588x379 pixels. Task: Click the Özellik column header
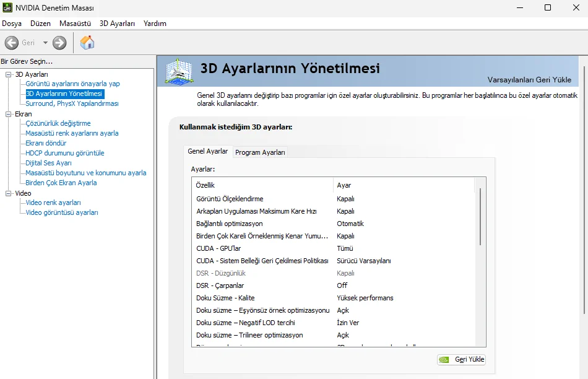click(x=262, y=185)
